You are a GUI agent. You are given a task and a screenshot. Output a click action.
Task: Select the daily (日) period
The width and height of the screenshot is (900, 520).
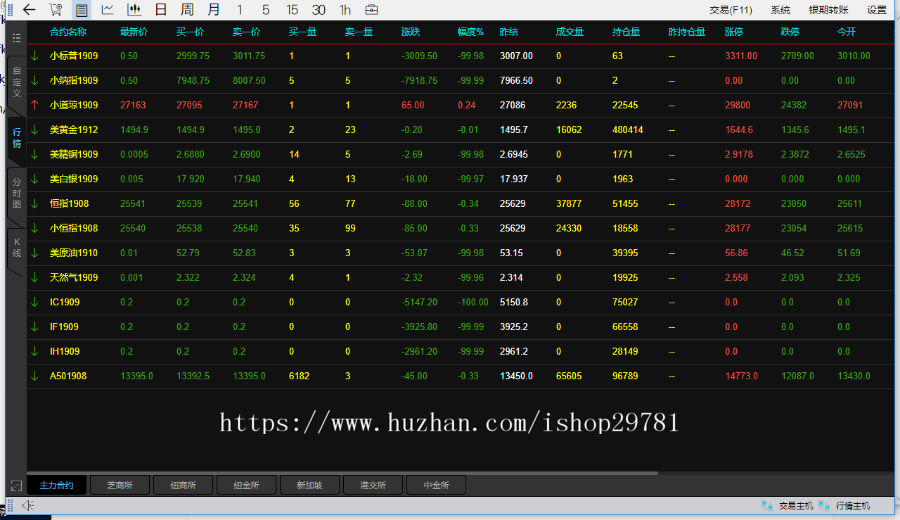pos(161,9)
